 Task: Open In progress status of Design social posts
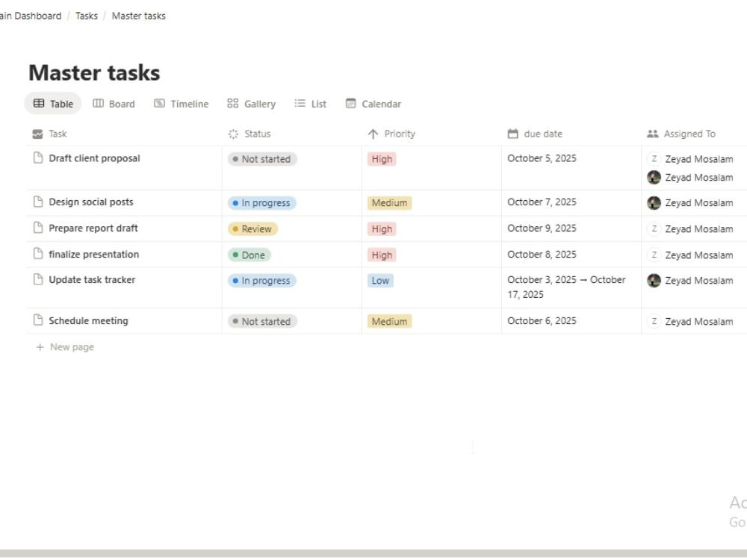point(262,203)
